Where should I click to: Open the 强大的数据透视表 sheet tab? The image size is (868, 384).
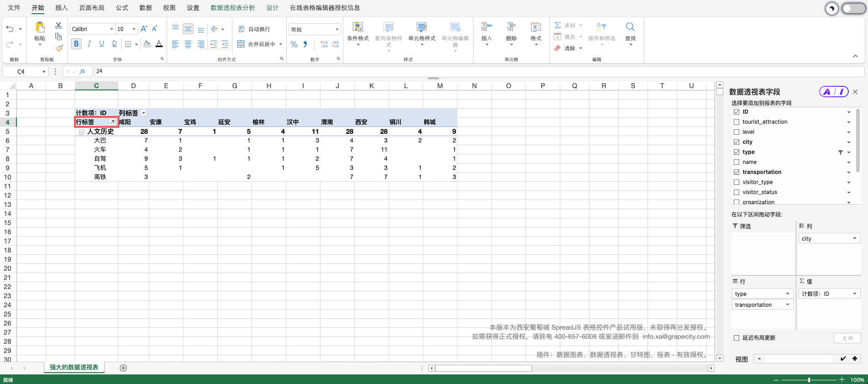click(x=74, y=367)
